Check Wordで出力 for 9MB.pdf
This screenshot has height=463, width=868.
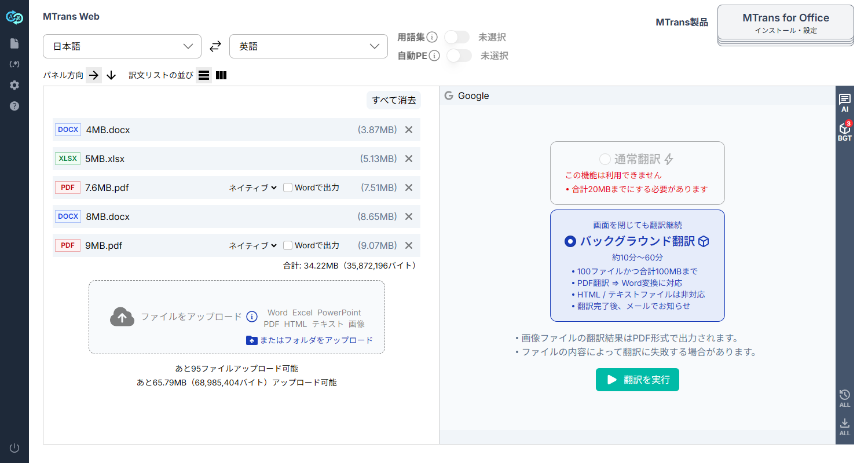[288, 245]
